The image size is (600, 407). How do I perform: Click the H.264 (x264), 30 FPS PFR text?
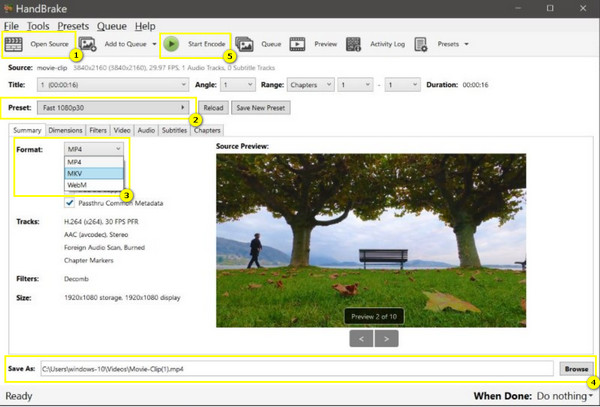coord(101,222)
